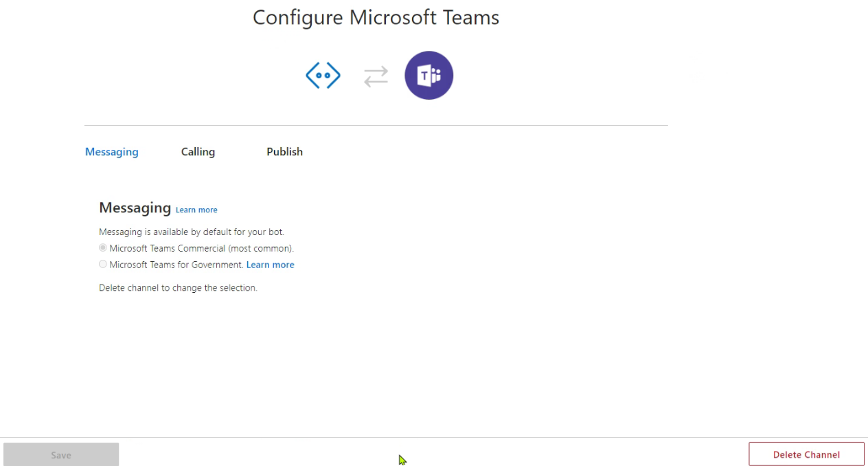The height and width of the screenshot is (466, 868).
Task: Go to the Calling settings section
Action: (198, 151)
